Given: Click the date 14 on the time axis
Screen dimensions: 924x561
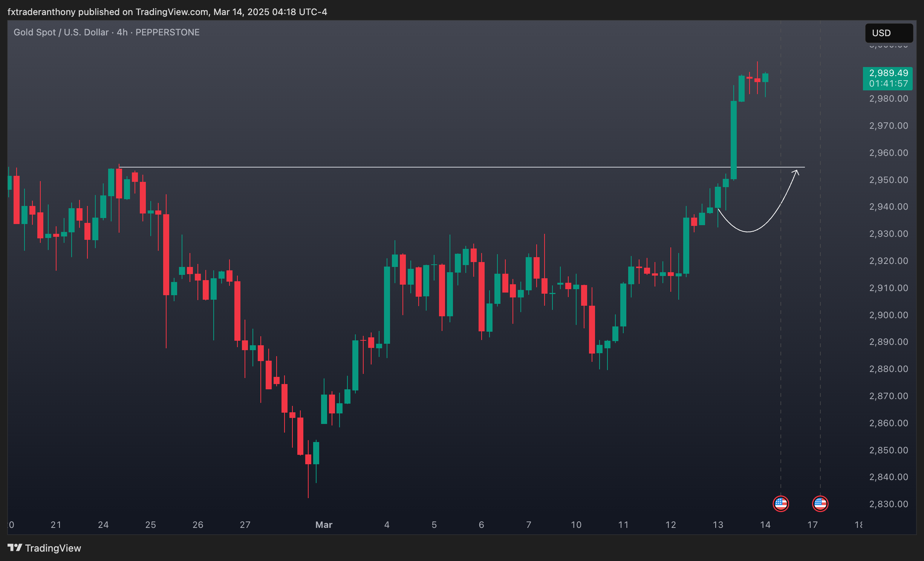Looking at the screenshot, I should coord(765,525).
